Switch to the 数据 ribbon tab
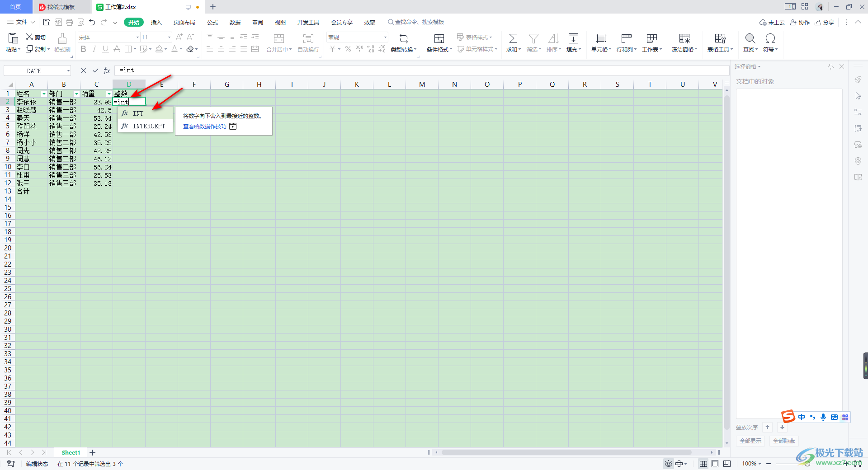 [235, 22]
